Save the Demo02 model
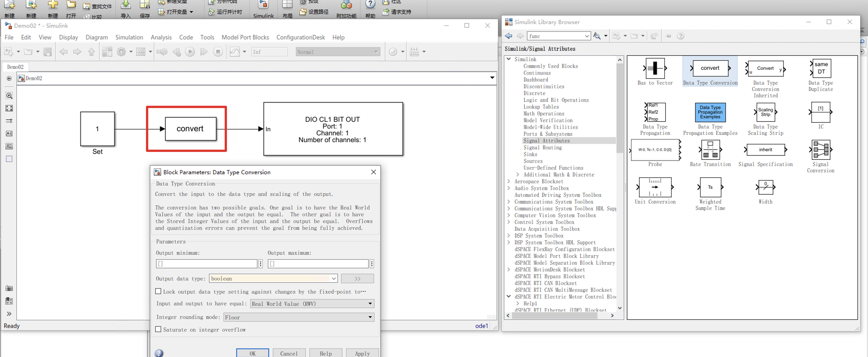Image resolution: width=868 pixels, height=357 pixels. pos(47,52)
